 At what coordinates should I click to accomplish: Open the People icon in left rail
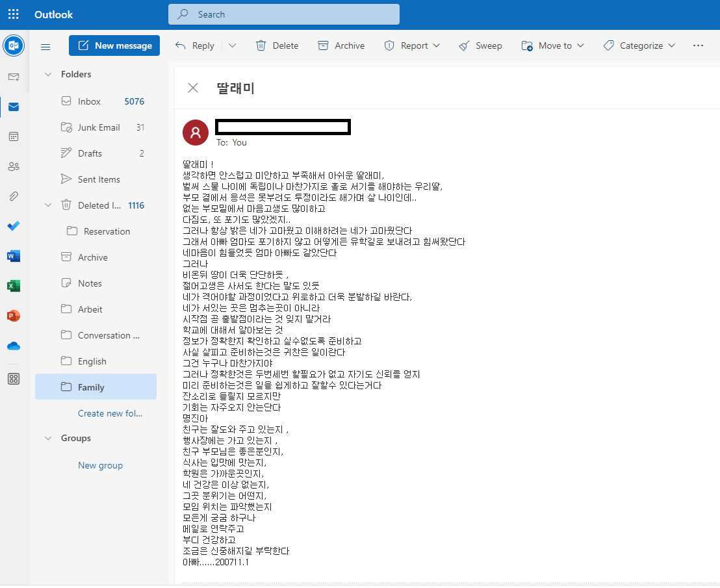click(x=14, y=166)
